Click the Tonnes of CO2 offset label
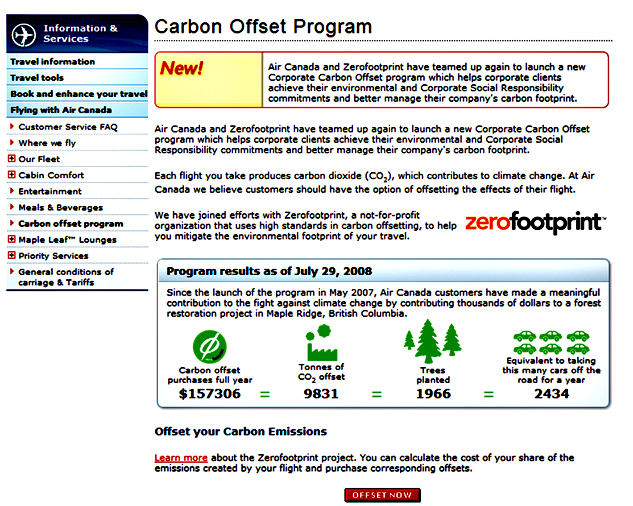Screen dimensions: 633x506 tap(321, 372)
